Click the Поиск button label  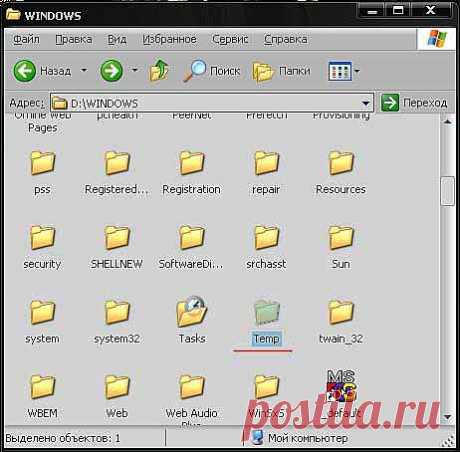225,71
